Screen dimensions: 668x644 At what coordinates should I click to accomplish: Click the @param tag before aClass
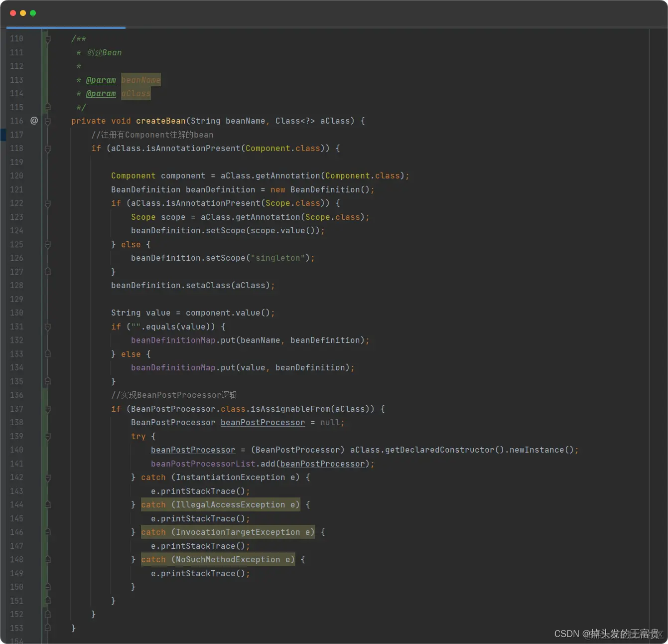[x=101, y=94]
